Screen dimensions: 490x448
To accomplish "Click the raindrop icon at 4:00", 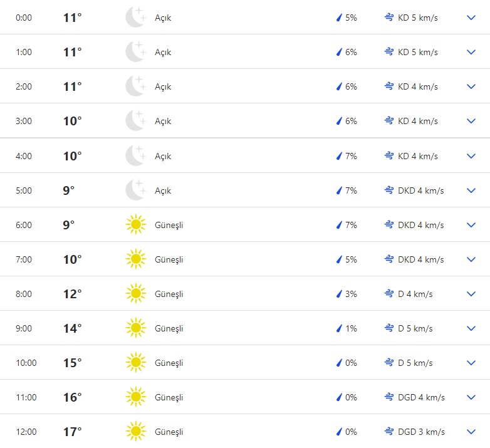I will 340,156.
